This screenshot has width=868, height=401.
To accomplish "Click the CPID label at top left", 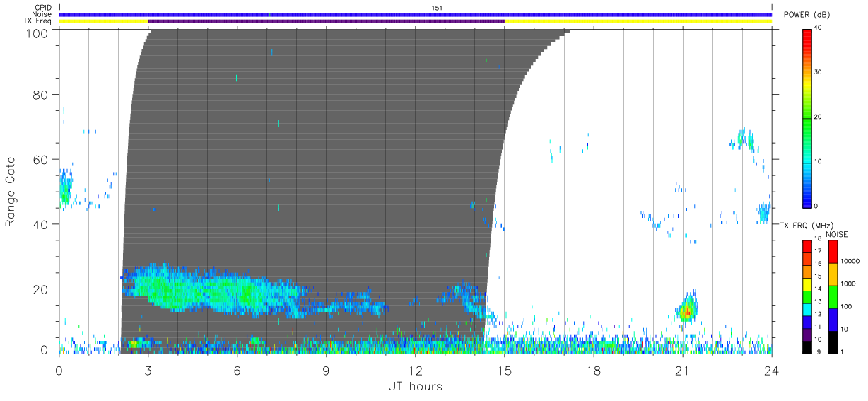I will pos(43,7).
